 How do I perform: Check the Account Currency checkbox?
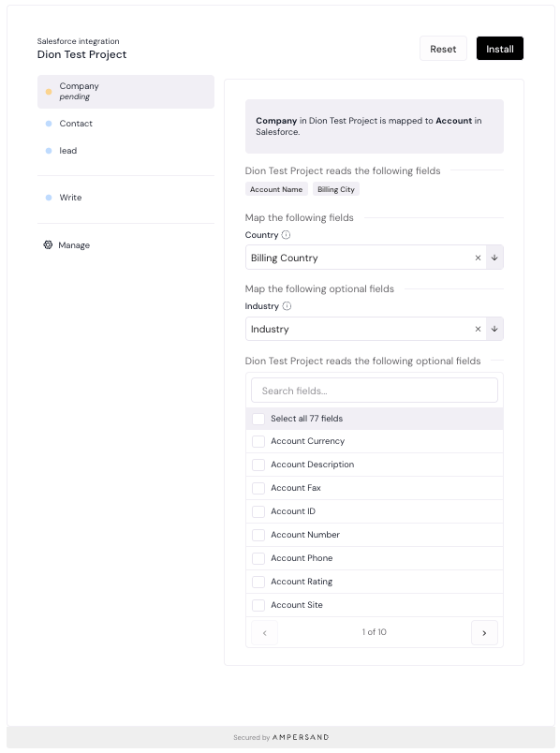pos(258,441)
